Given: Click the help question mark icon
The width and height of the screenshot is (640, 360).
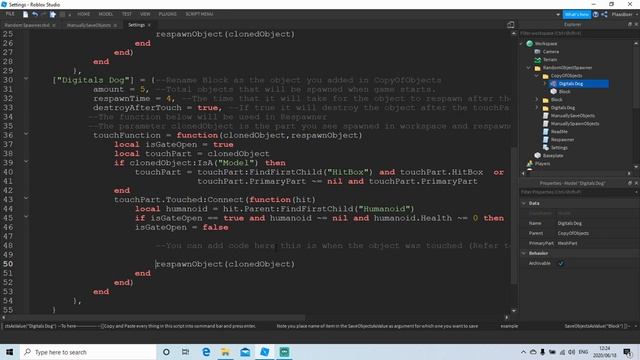Looking at the screenshot, I should click(596, 14).
